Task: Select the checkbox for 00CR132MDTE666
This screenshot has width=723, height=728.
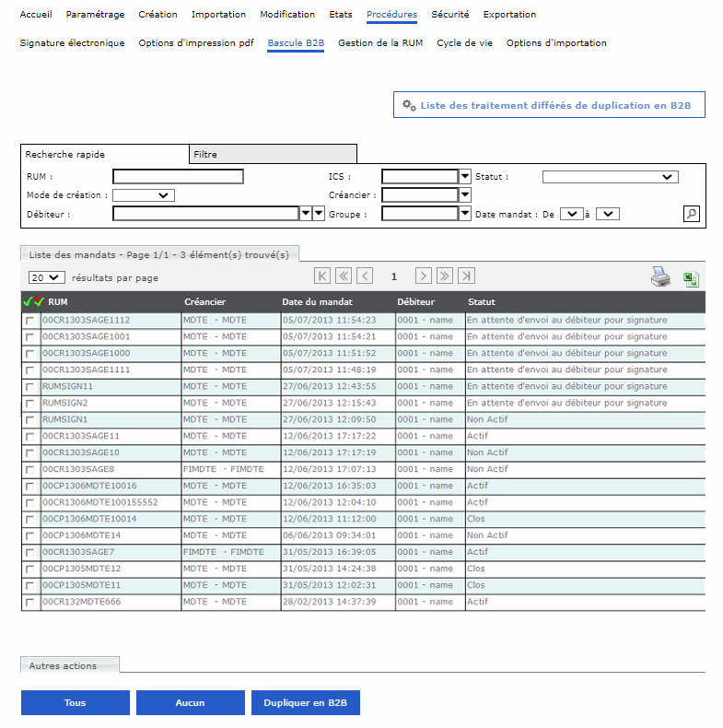Action: click(30, 603)
